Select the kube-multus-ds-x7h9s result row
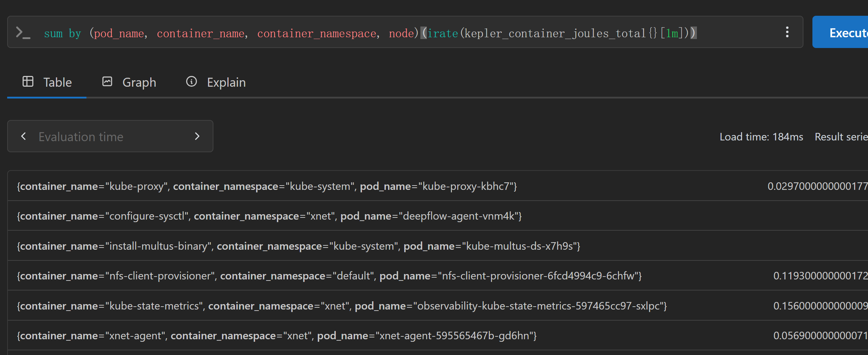This screenshot has height=355, width=868. pyautogui.click(x=438, y=246)
